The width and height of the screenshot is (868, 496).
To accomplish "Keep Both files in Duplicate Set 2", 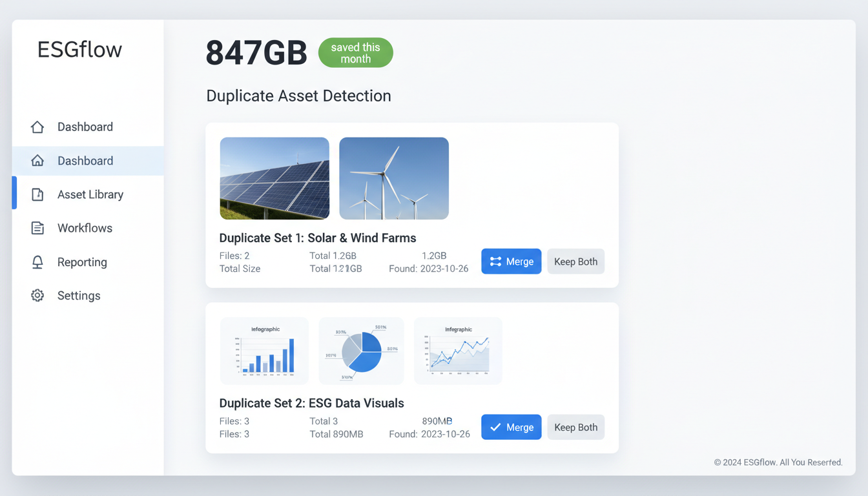I will pos(575,427).
